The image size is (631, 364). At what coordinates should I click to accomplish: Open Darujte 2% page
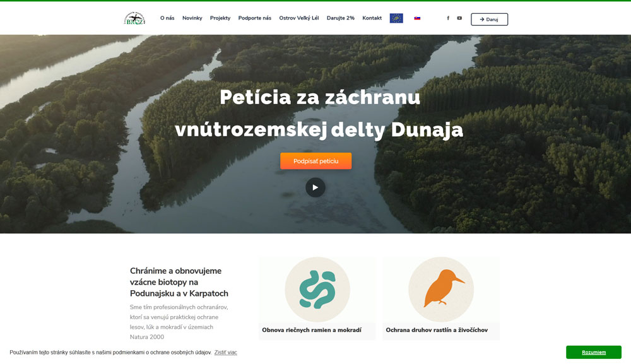point(341,18)
